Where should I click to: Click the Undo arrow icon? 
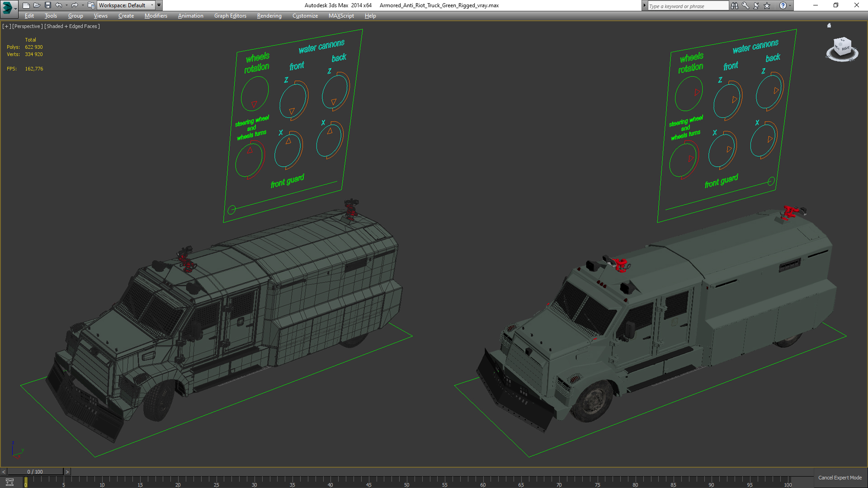click(x=59, y=5)
